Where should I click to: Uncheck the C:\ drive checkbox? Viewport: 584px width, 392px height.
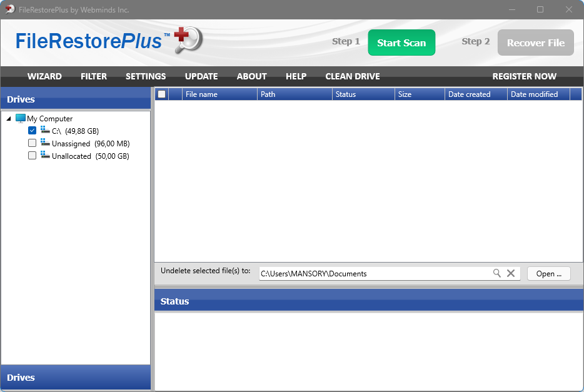(x=32, y=131)
